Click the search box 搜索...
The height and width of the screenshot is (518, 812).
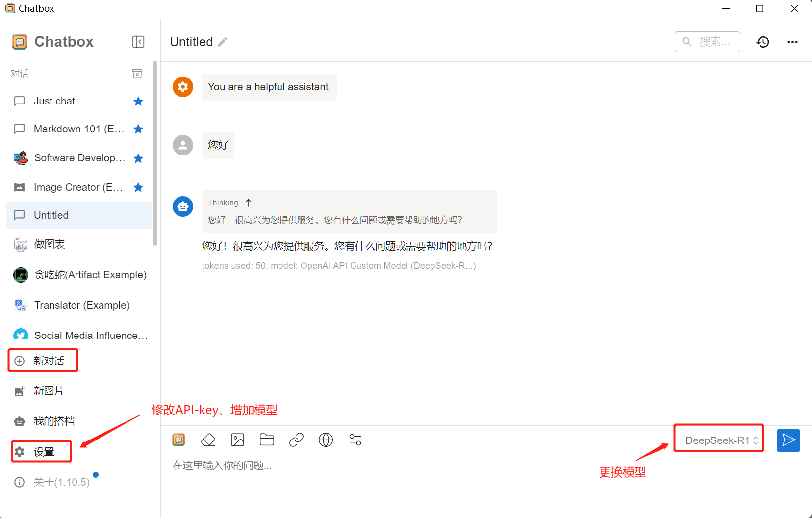coord(707,42)
